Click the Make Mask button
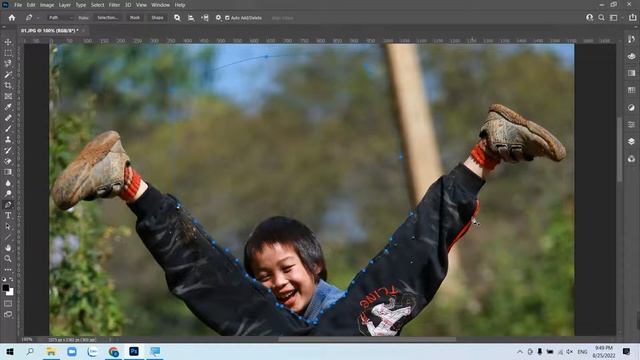640x360 pixels. 135,18
